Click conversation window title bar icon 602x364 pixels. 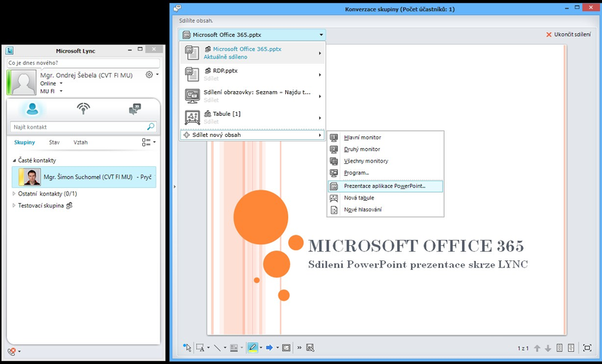click(x=177, y=8)
